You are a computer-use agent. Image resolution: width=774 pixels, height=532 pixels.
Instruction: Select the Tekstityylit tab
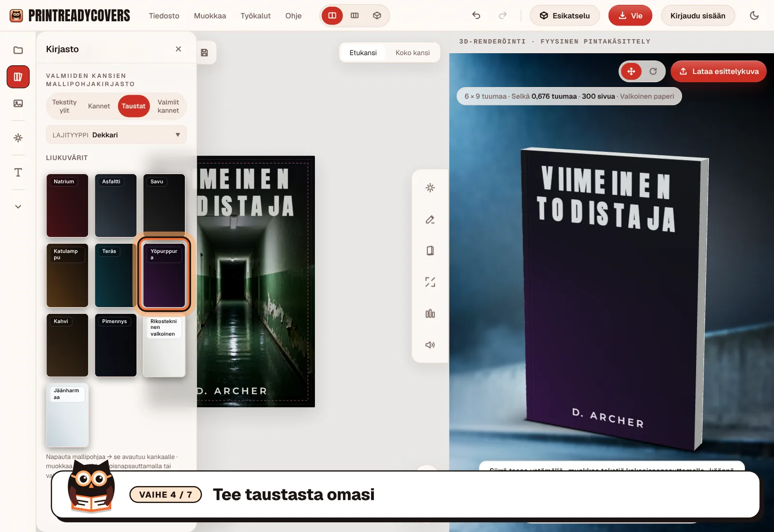[x=64, y=106]
